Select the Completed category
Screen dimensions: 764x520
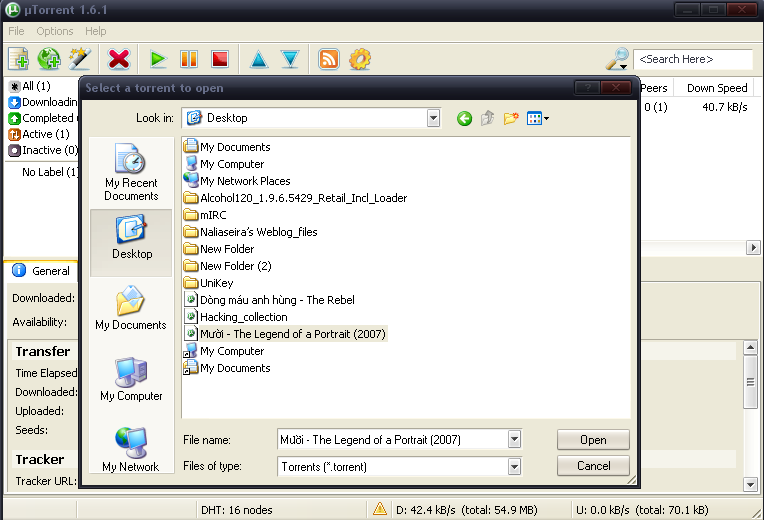click(43, 118)
